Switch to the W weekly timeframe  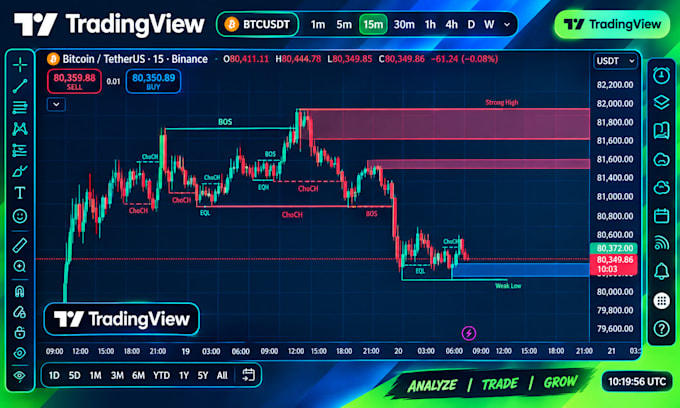(x=489, y=25)
